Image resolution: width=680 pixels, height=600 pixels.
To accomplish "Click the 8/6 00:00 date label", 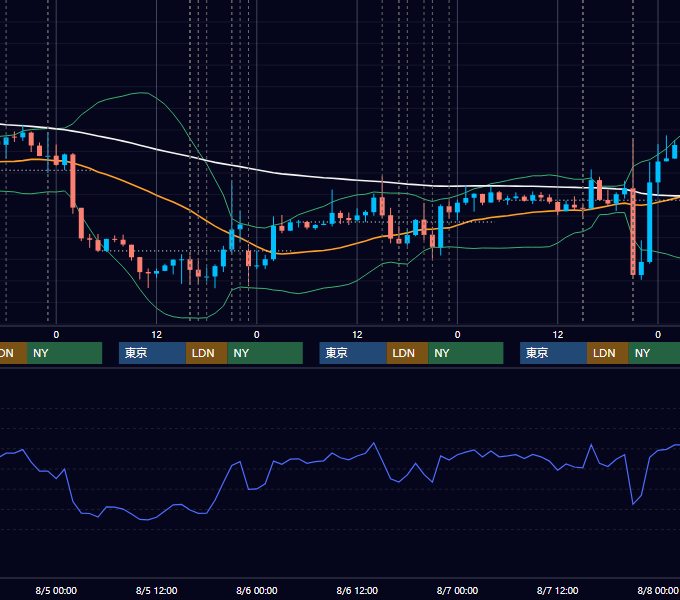I will click(257, 590).
